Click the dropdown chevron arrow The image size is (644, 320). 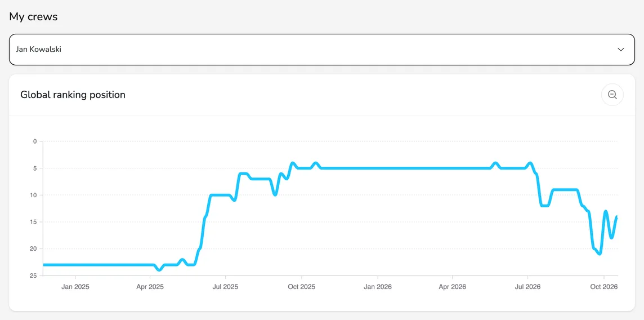tap(620, 50)
